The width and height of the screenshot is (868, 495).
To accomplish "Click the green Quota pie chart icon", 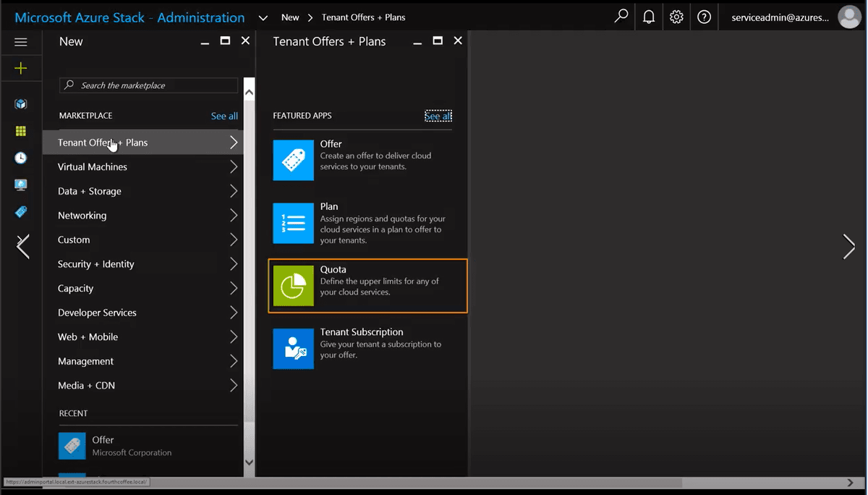I will click(x=294, y=286).
